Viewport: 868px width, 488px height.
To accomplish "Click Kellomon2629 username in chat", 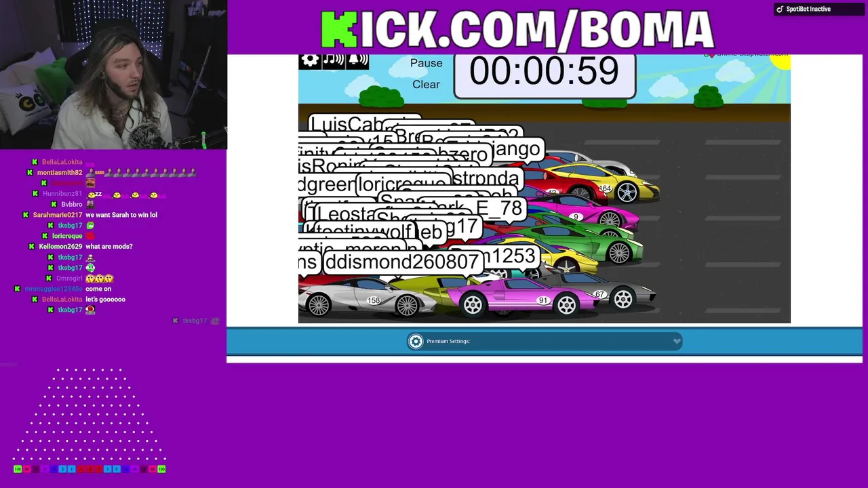I will click(x=60, y=247).
